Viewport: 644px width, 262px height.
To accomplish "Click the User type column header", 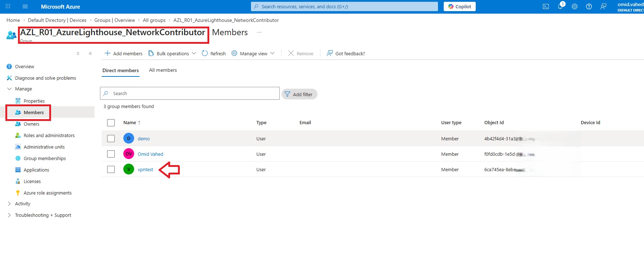I will coord(451,122).
